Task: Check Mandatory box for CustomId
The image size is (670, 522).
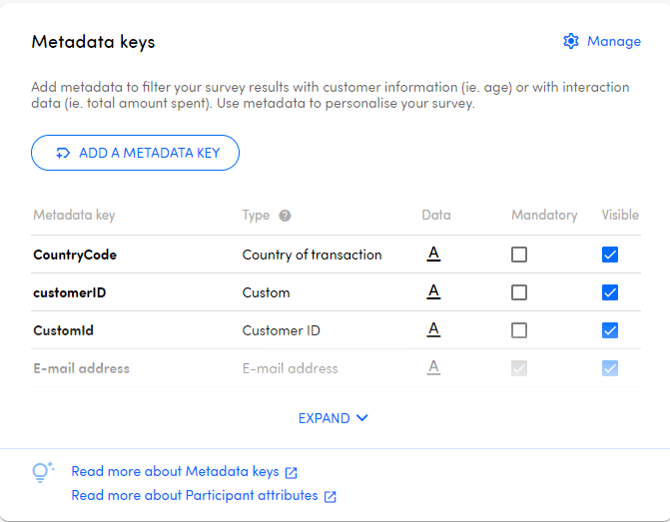Action: 519,331
